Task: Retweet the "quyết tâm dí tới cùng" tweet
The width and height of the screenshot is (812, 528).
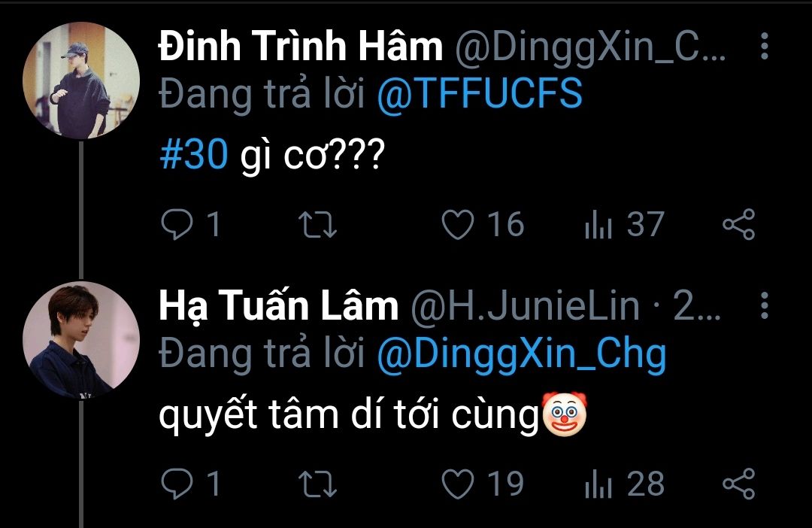Action: pos(318,484)
